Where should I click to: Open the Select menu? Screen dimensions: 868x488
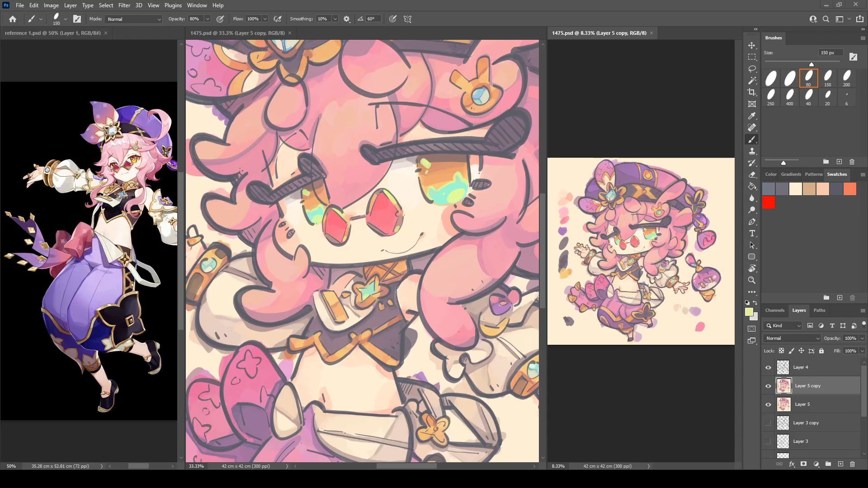click(x=106, y=5)
